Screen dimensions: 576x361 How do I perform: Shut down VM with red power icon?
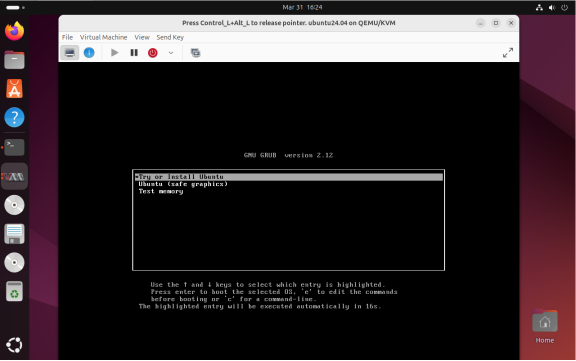tap(153, 53)
